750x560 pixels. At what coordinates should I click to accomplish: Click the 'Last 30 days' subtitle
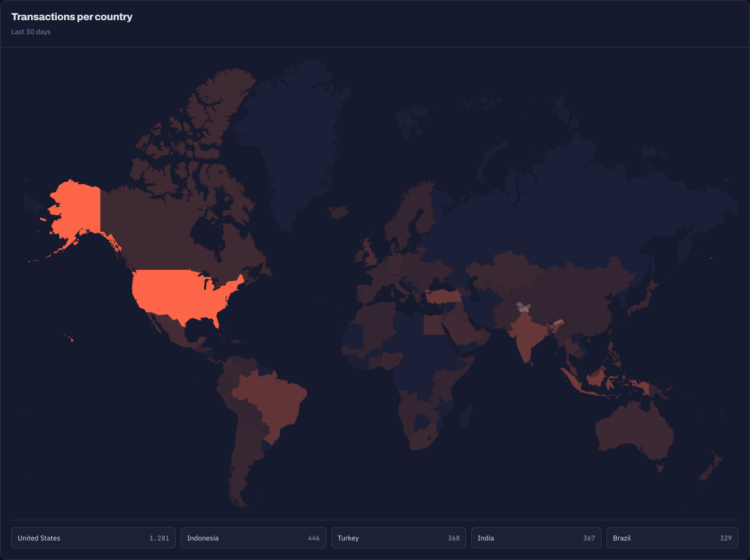31,32
